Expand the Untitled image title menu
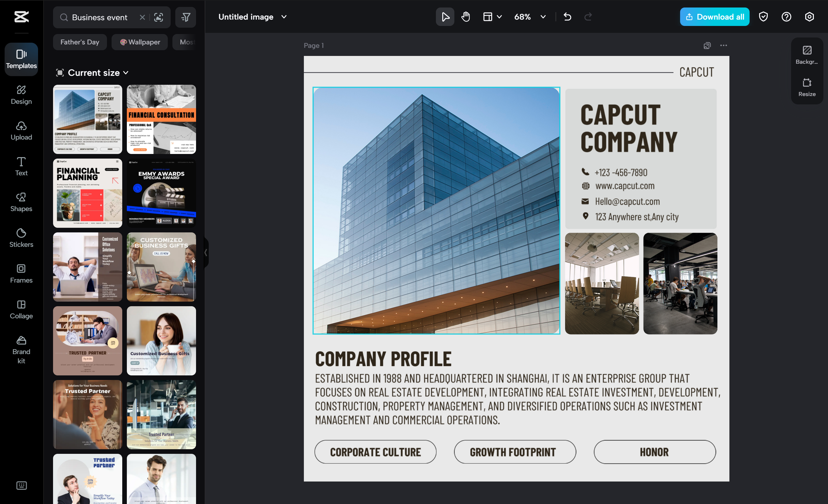The width and height of the screenshot is (828, 504). 284,17
